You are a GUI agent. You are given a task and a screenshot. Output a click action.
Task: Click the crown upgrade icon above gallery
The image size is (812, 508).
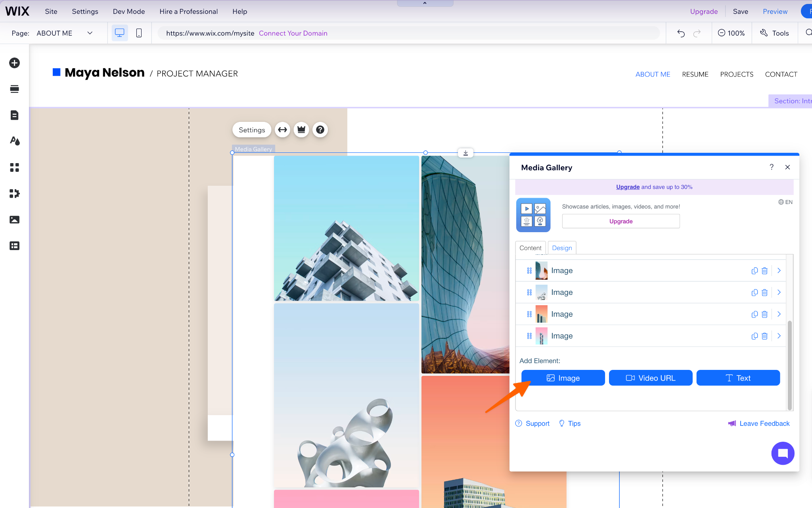(301, 130)
